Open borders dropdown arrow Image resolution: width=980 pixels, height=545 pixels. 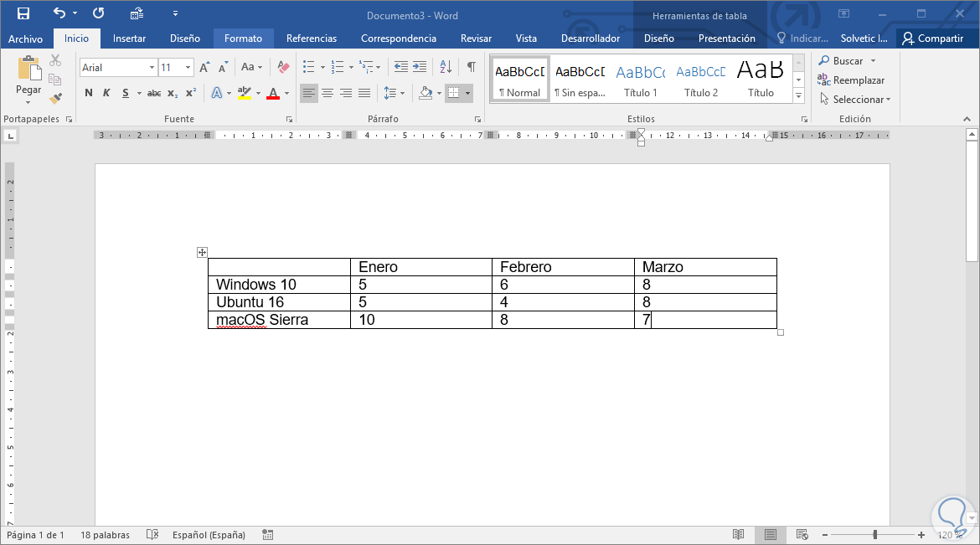tap(467, 94)
